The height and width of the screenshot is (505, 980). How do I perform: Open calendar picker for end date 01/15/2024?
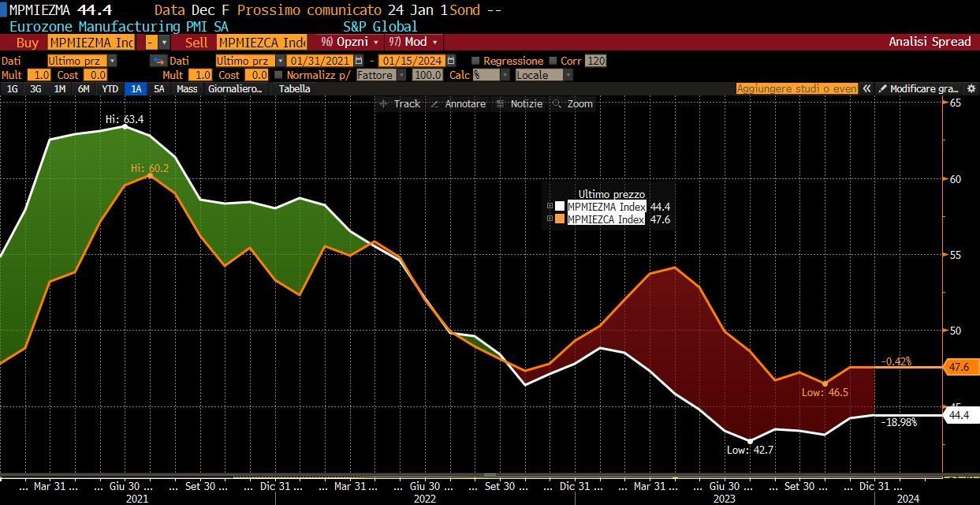[x=451, y=61]
